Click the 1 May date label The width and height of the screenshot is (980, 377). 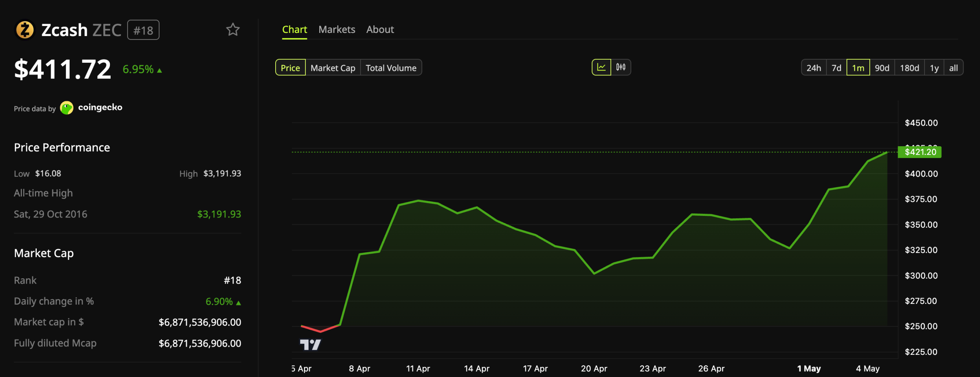point(809,369)
